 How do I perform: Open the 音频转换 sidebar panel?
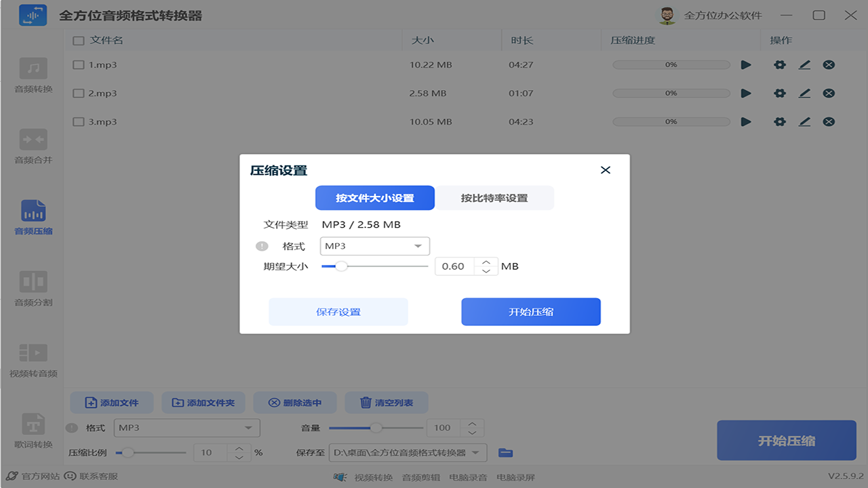click(33, 75)
